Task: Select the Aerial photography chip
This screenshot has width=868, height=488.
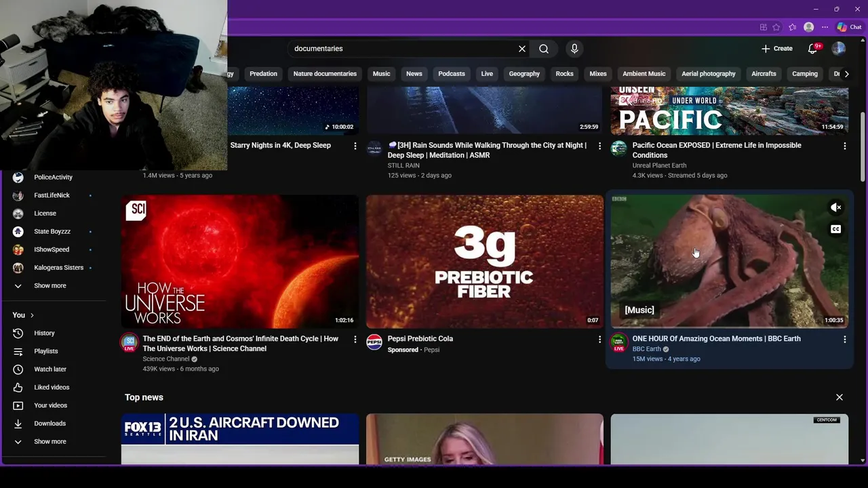Action: (x=709, y=74)
